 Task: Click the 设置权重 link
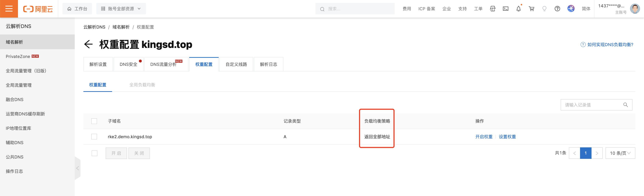[x=507, y=137]
